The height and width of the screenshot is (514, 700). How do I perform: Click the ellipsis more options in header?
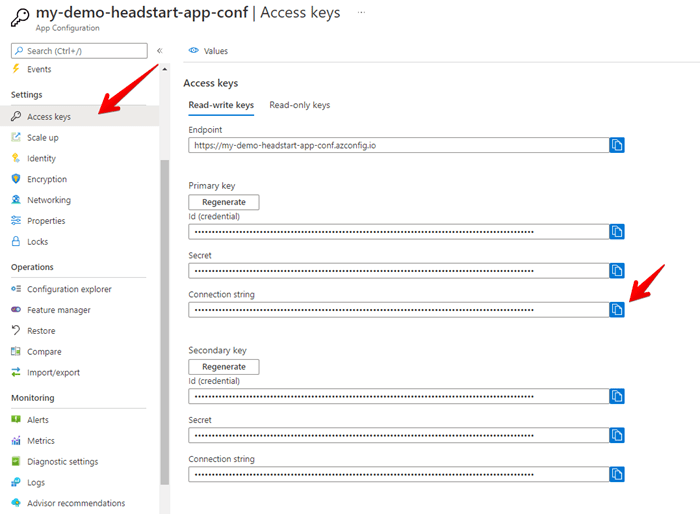362,13
